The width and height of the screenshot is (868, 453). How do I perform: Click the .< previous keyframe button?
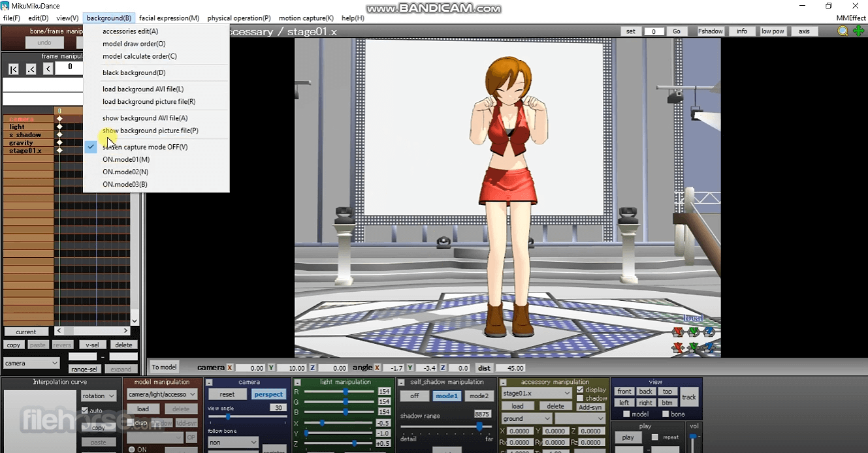(31, 69)
